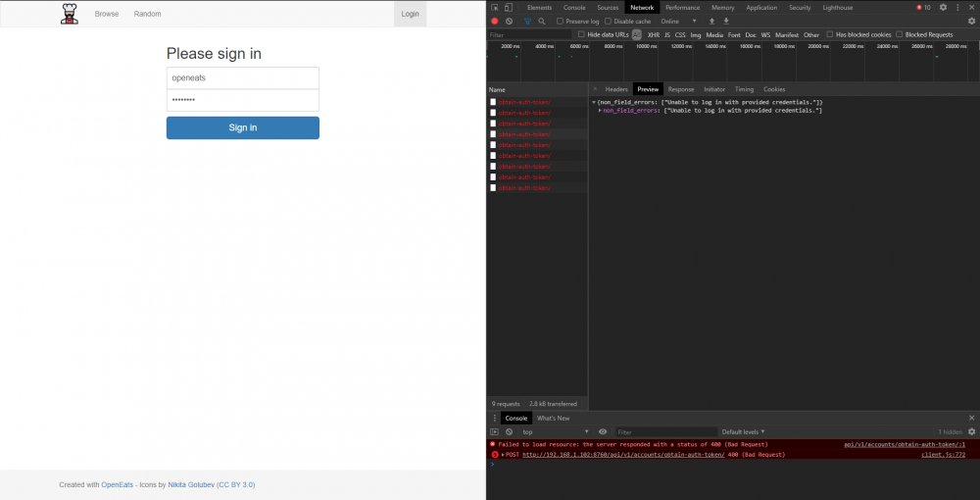Toggle the network filter funnel icon
The height and width of the screenshot is (500, 980).
(527, 22)
